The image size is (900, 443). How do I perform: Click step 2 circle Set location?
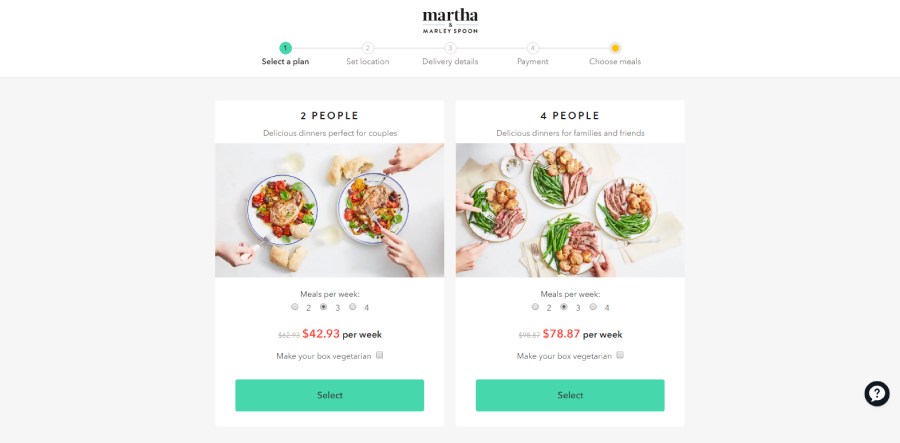[368, 48]
